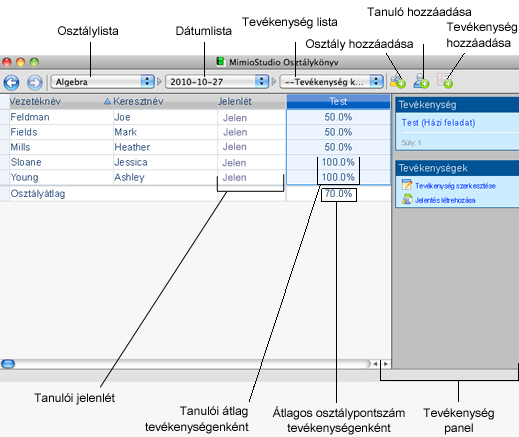Click scrollbar left arrow

pos(376,364)
